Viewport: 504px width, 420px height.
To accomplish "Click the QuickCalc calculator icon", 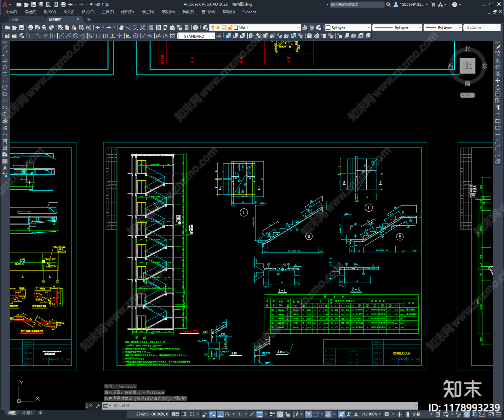I will click(x=186, y=28).
